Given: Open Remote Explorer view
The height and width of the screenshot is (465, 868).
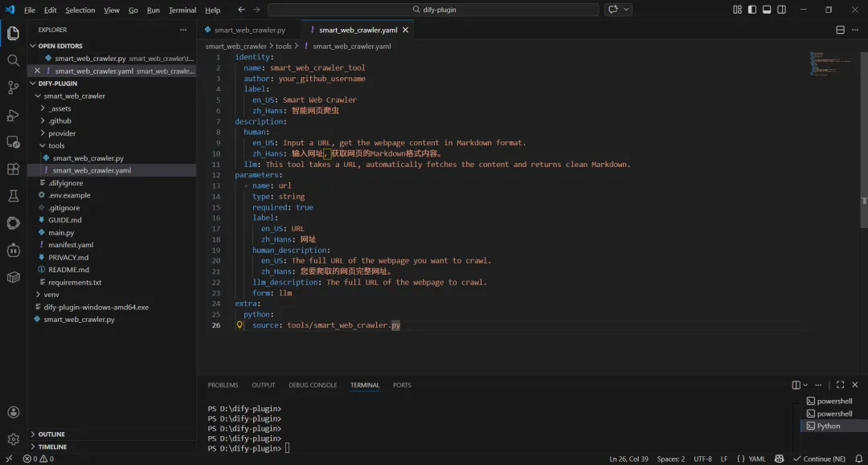Looking at the screenshot, I should [14, 141].
